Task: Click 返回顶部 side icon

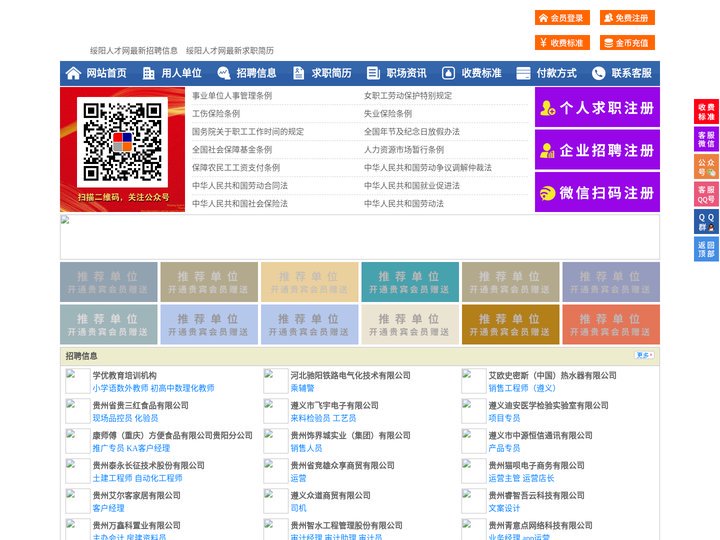Action: point(706,249)
